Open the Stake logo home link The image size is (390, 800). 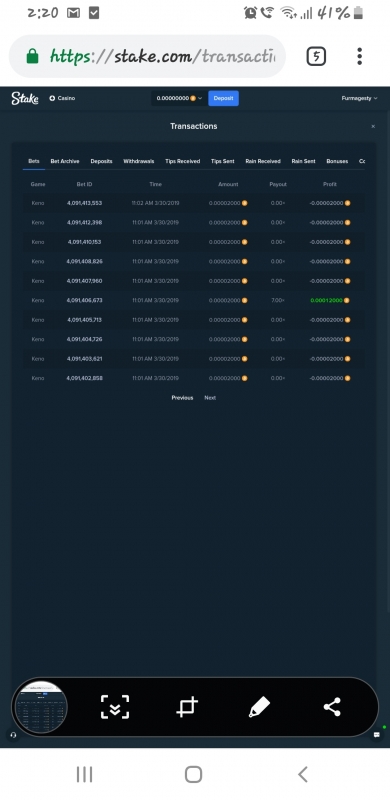25,98
